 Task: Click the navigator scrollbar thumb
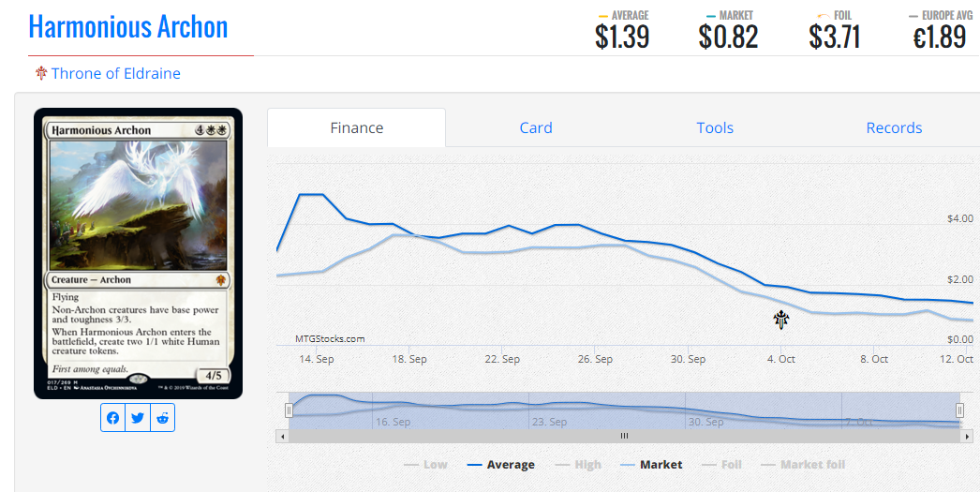[x=624, y=436]
